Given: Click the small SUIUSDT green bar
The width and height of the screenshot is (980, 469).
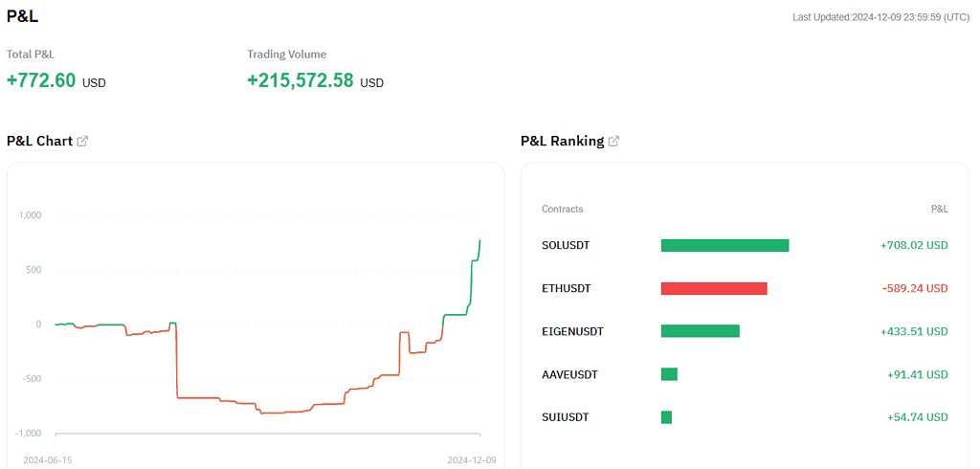Looking at the screenshot, I should click(x=666, y=417).
